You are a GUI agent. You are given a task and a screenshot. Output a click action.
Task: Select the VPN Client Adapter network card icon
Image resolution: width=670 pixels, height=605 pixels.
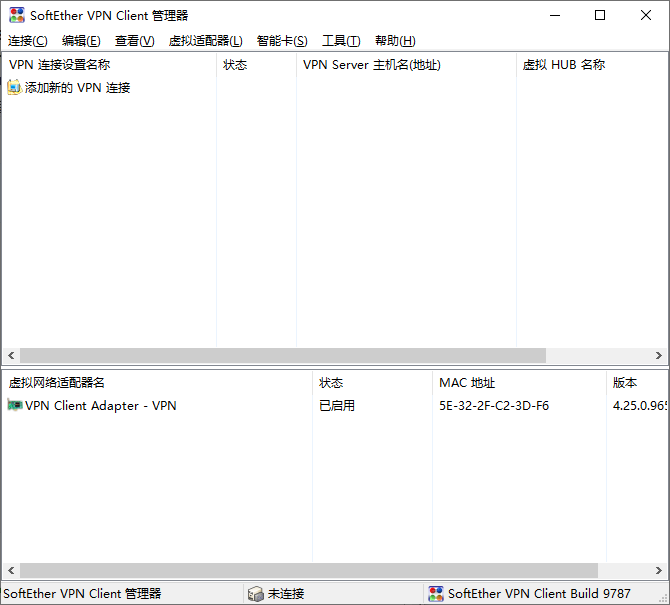point(15,406)
